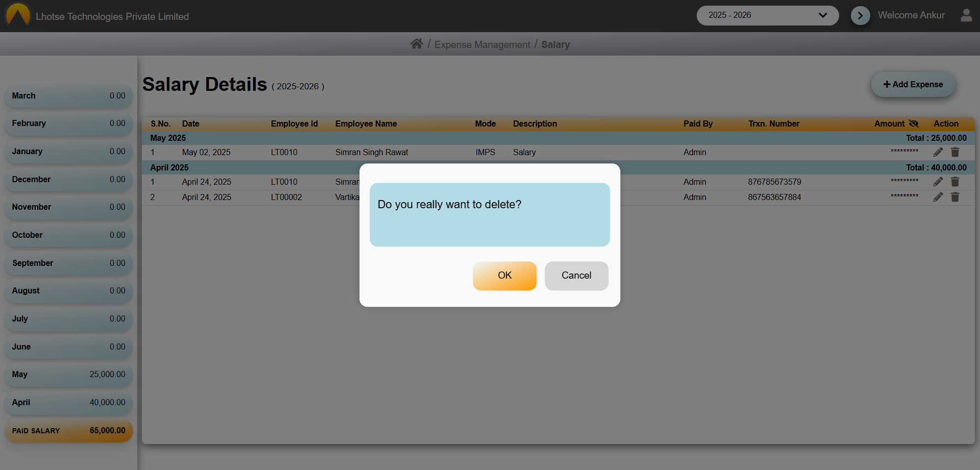Select August in the month sidebar

click(x=69, y=291)
